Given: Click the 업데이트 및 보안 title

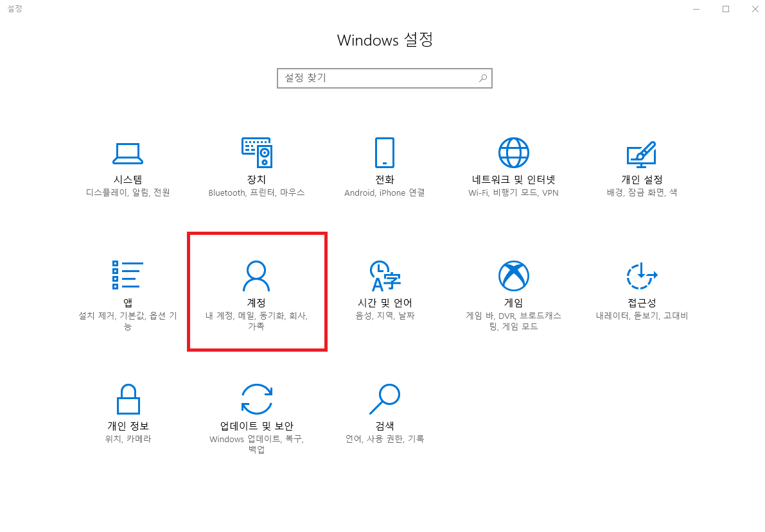Looking at the screenshot, I should pyautogui.click(x=257, y=425).
